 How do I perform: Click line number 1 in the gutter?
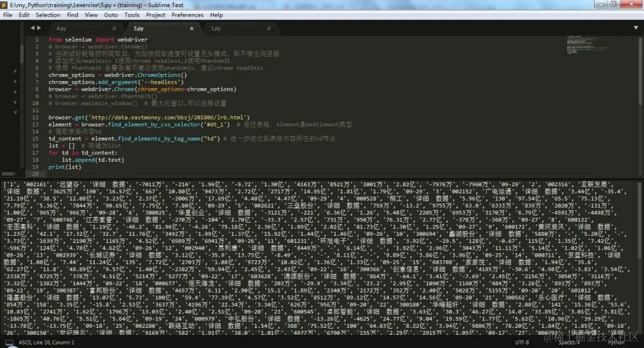pos(37,39)
